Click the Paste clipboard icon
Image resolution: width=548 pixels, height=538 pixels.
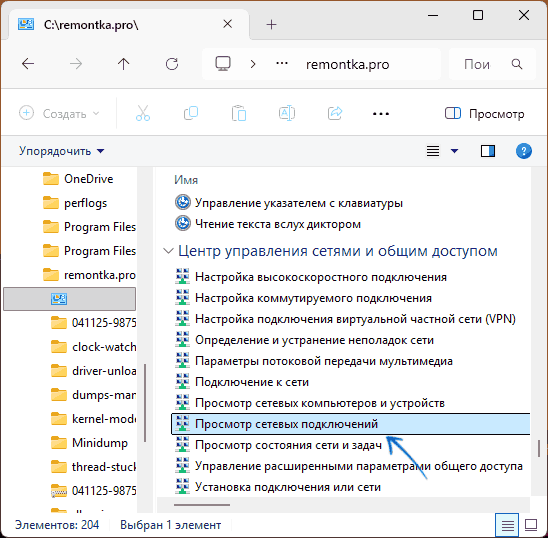click(239, 114)
